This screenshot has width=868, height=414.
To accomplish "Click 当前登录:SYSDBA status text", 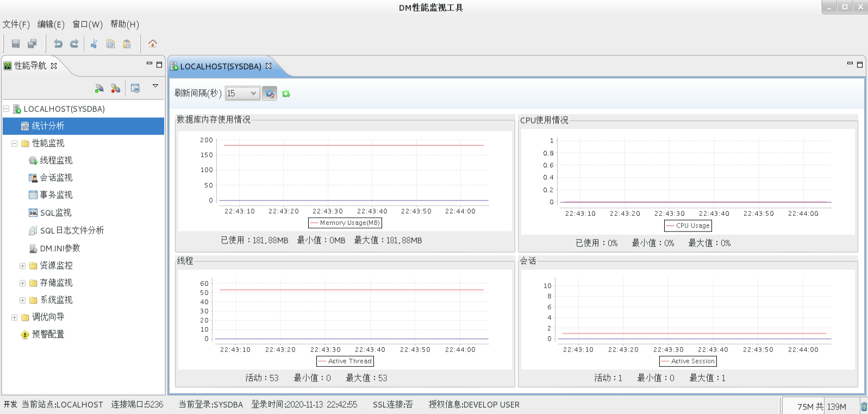I will (211, 405).
